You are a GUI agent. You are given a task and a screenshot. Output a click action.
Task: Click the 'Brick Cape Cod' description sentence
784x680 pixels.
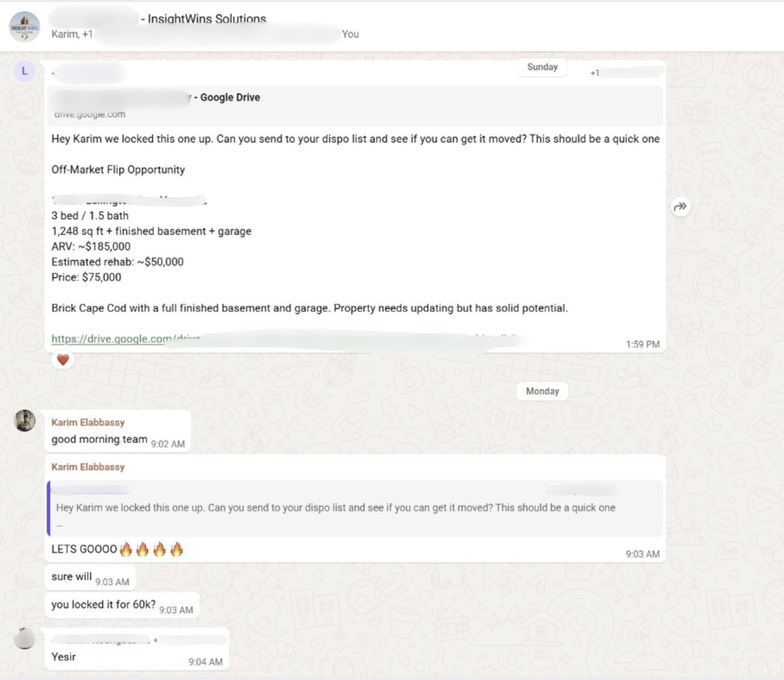pos(309,308)
